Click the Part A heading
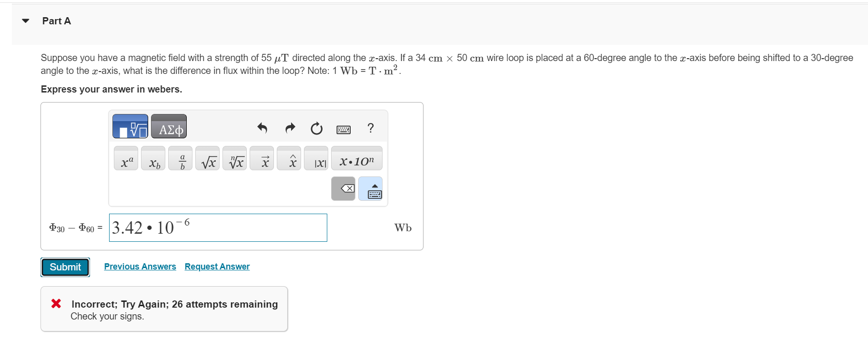The width and height of the screenshot is (868, 351). pos(57,21)
